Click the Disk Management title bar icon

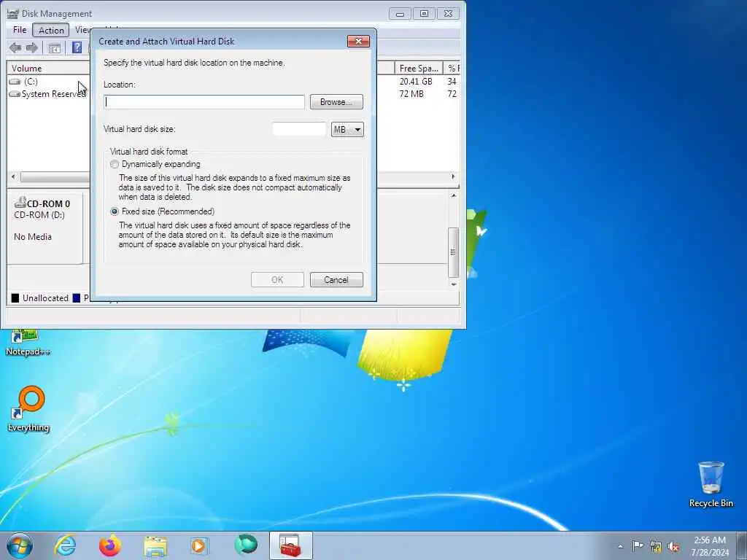(x=13, y=13)
